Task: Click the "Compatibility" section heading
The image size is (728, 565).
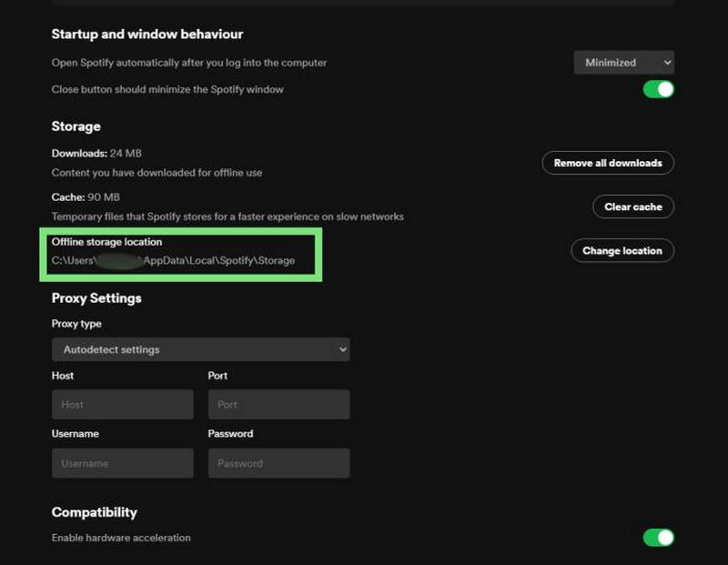Action: coord(94,512)
